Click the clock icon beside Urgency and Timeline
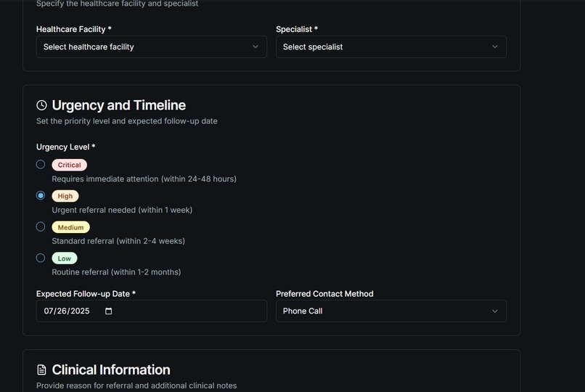This screenshot has width=585, height=392. pyautogui.click(x=42, y=105)
